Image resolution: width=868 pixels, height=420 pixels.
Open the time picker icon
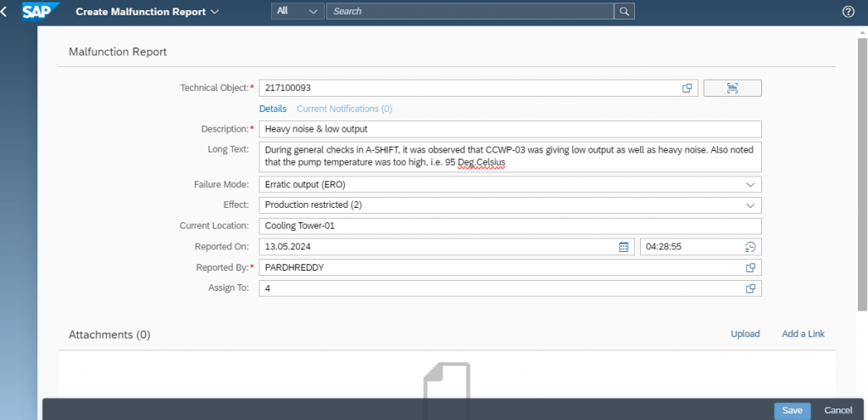coord(750,247)
